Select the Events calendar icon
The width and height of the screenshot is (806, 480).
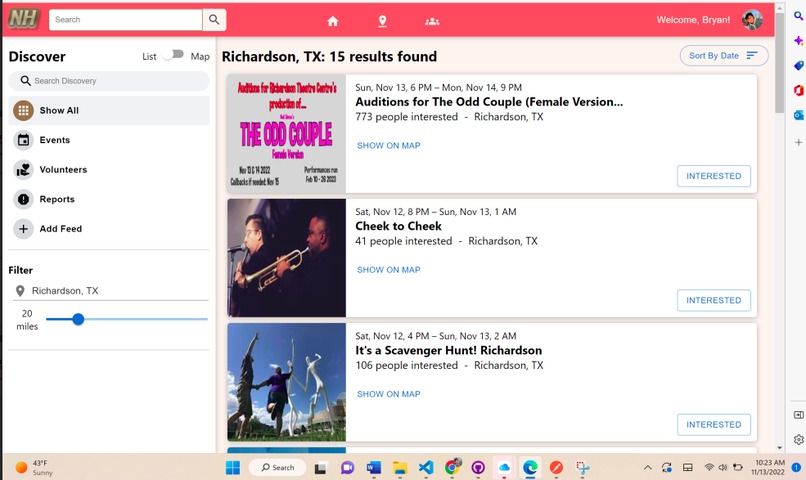[x=24, y=140]
